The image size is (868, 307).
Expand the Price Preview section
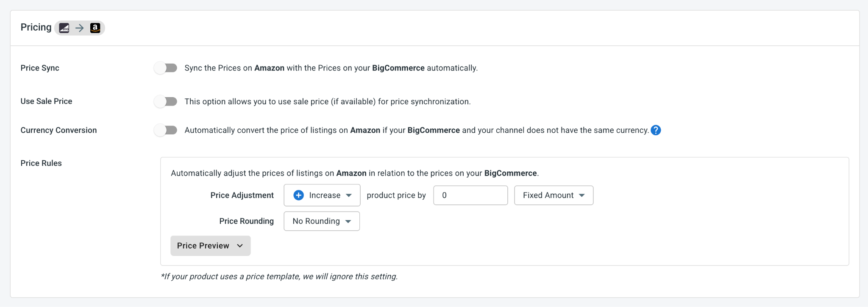(x=211, y=246)
